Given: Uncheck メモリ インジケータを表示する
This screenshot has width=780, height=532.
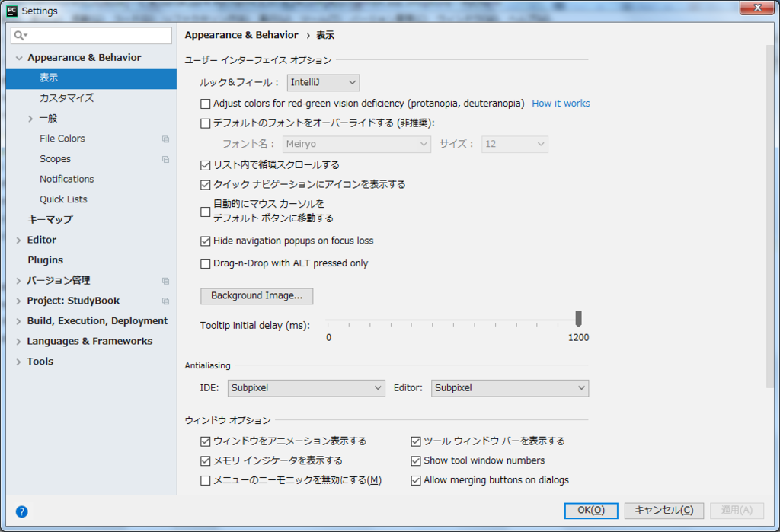Looking at the screenshot, I should tap(205, 461).
